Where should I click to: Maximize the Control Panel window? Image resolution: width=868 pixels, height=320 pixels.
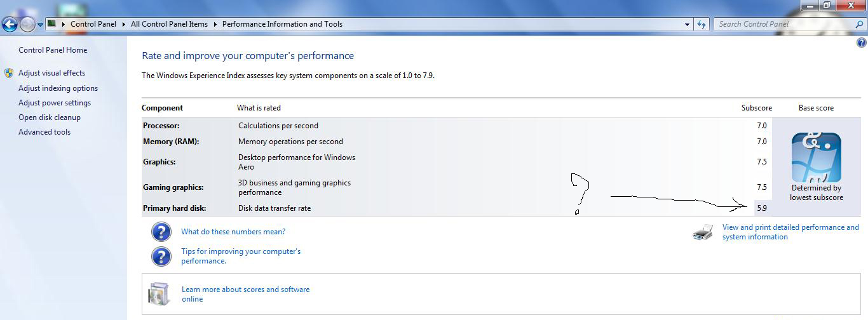click(826, 5)
